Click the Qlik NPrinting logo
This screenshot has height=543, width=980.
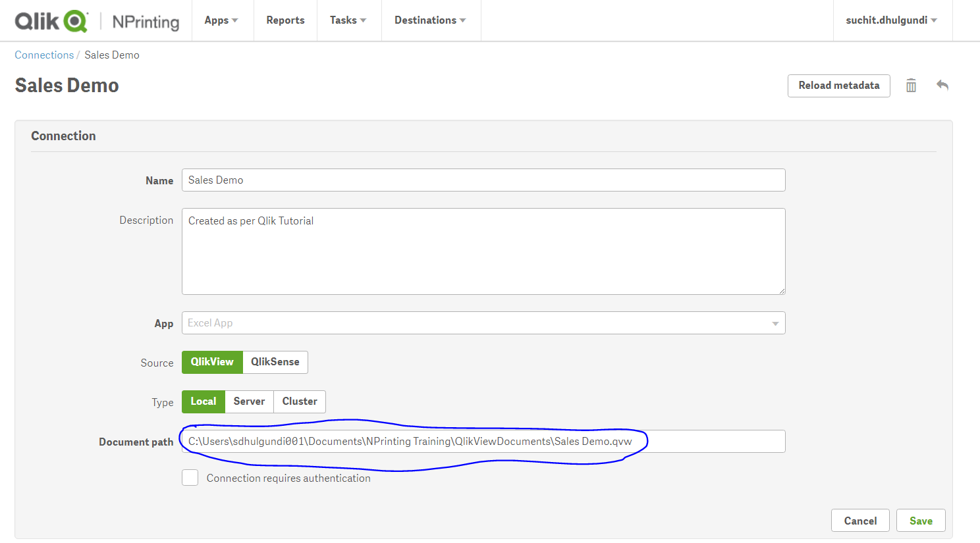coord(97,21)
